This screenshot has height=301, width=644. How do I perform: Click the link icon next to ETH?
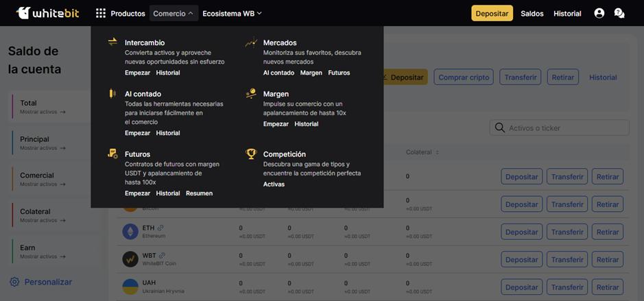[160, 228]
